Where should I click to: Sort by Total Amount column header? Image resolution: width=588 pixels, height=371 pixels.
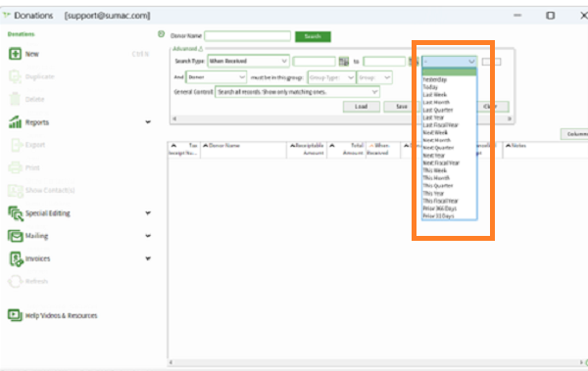tap(346, 149)
